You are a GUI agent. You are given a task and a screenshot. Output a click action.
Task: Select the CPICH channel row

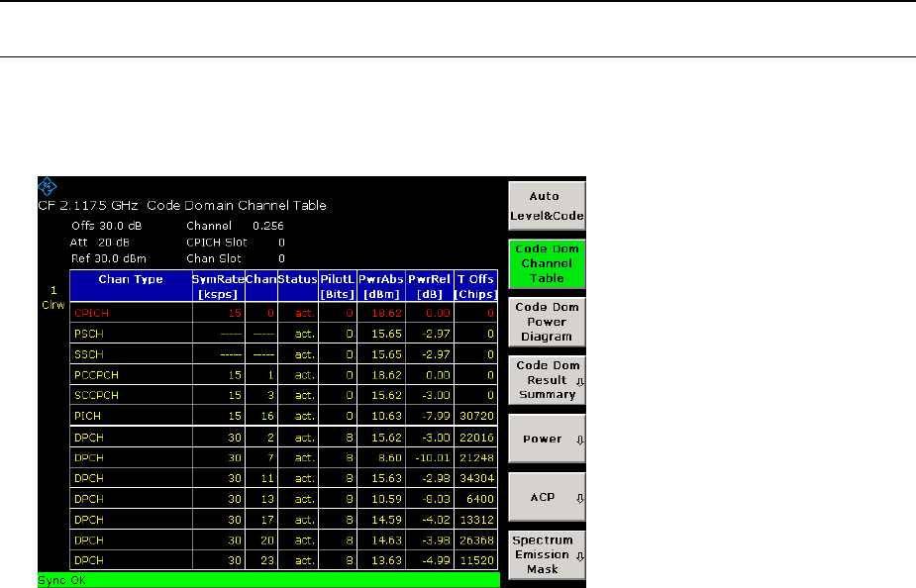point(284,313)
